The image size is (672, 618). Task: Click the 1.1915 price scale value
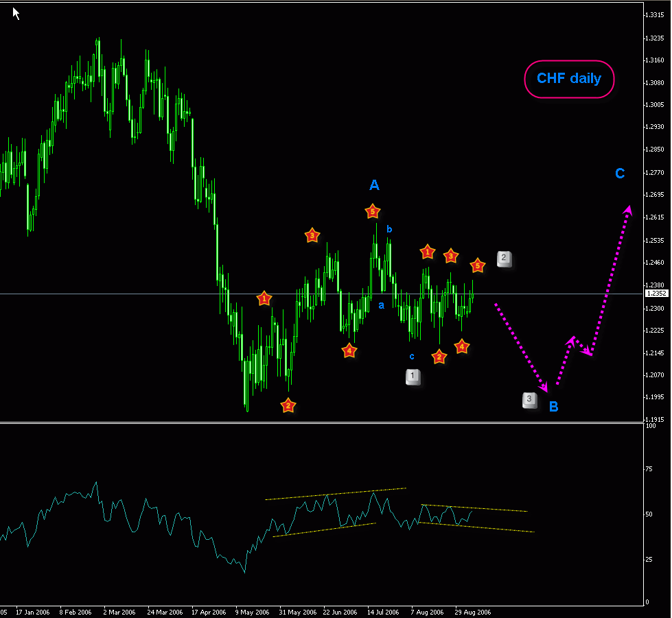click(x=655, y=419)
